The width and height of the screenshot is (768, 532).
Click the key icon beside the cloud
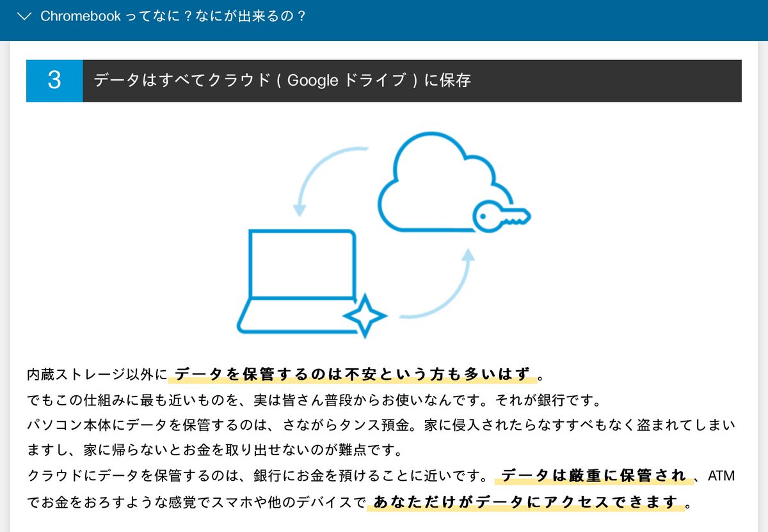[x=502, y=217]
